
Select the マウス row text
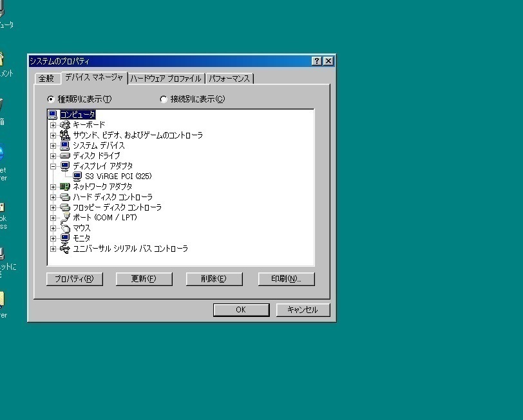click(x=82, y=228)
